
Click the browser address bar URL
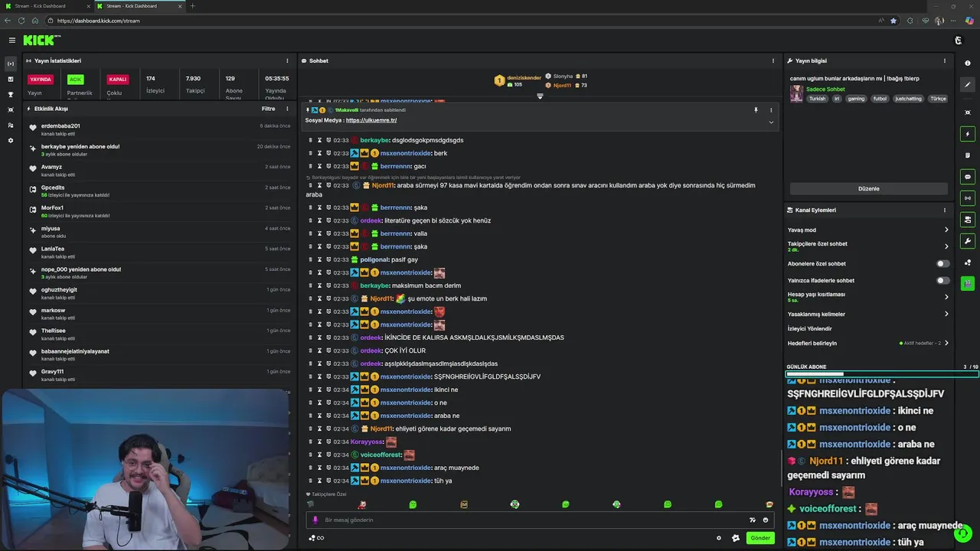click(x=98, y=21)
